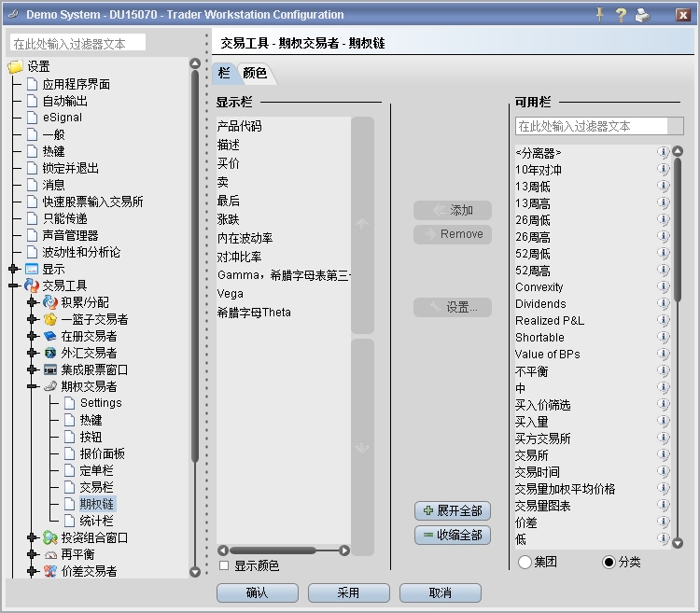Click the settings tree scrollbar down arrow
Viewport: 700px width, 613px height.
point(195,572)
